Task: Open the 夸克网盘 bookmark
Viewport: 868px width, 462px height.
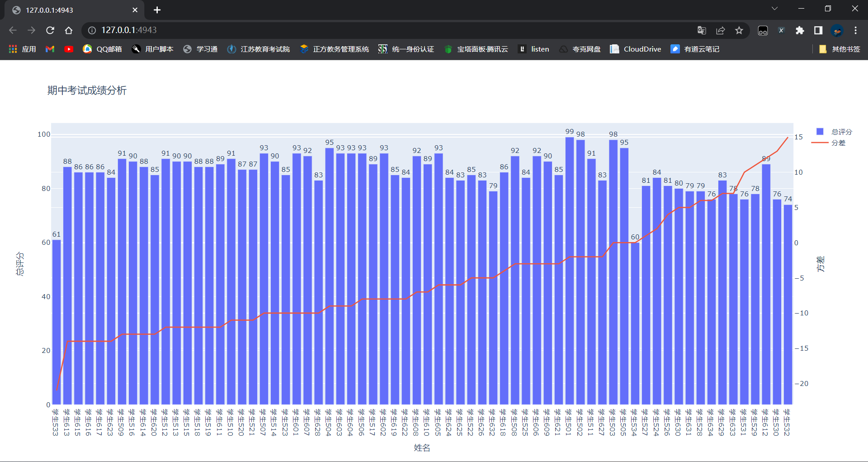Action: click(x=580, y=49)
